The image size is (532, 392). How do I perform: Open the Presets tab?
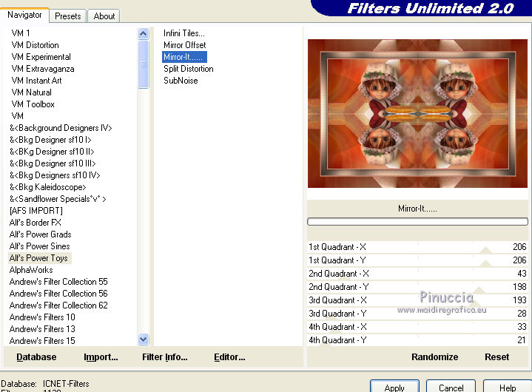point(68,16)
